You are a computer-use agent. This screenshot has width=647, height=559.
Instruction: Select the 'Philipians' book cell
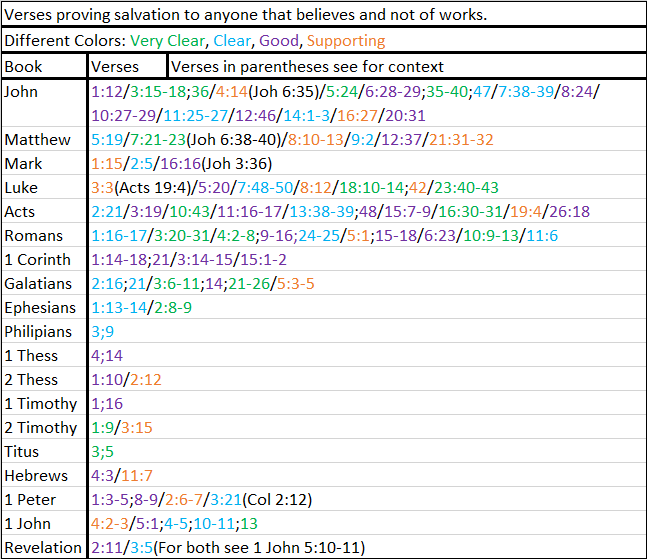45,331
